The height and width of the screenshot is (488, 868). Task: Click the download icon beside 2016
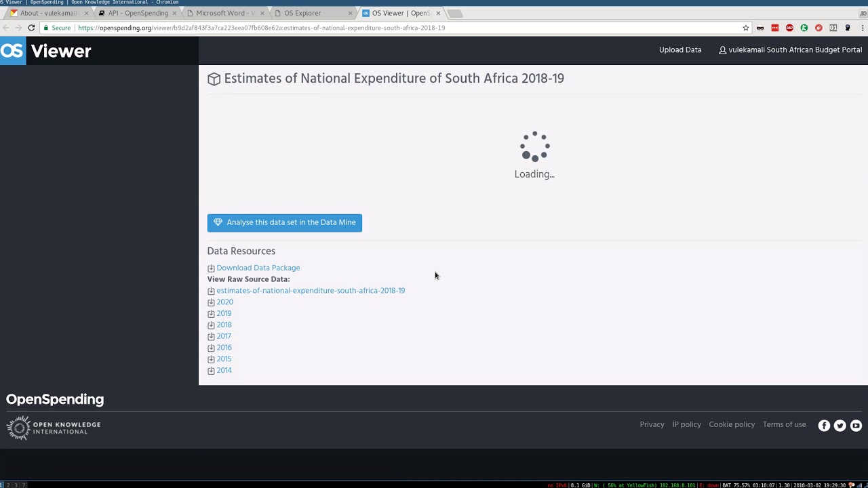click(211, 348)
